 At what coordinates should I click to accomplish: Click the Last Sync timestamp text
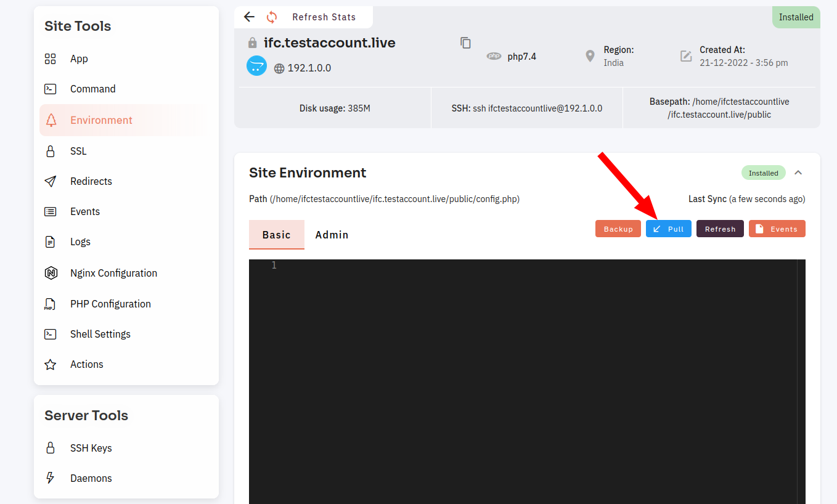tap(747, 199)
